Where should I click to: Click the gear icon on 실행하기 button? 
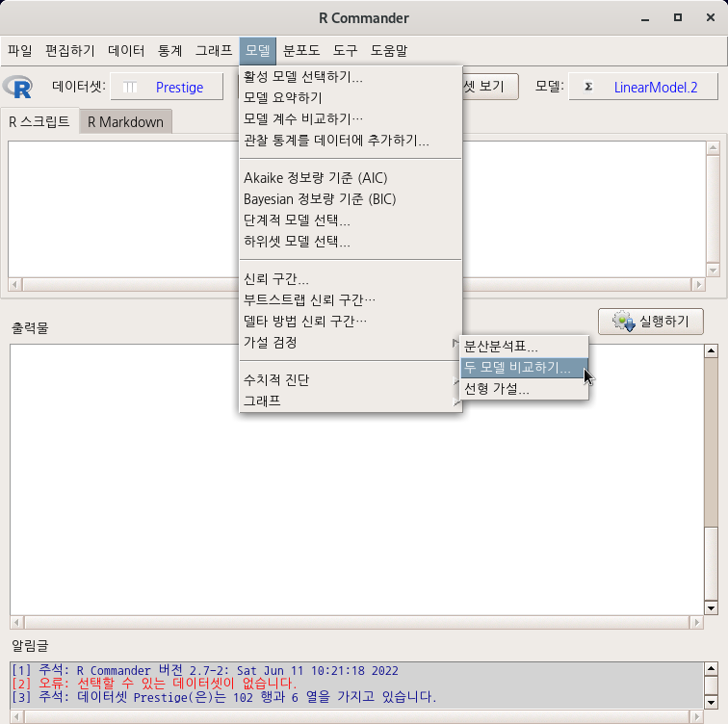tap(623, 322)
